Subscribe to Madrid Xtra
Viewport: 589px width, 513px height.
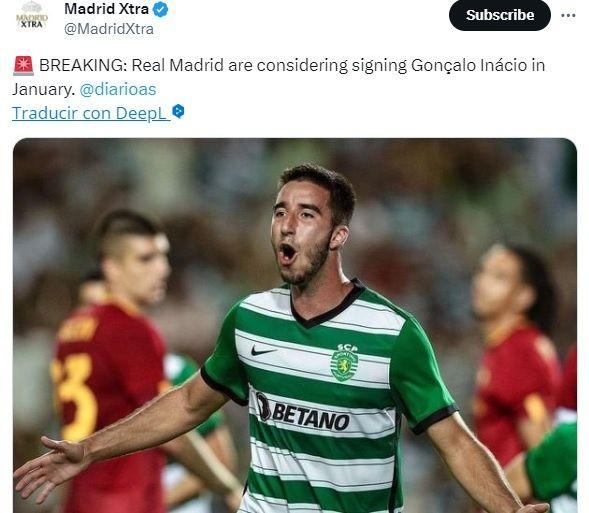click(x=500, y=15)
